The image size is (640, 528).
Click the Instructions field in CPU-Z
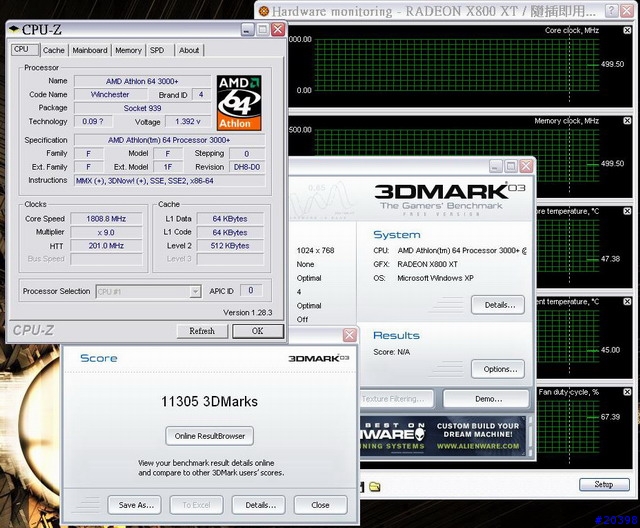click(x=169, y=180)
